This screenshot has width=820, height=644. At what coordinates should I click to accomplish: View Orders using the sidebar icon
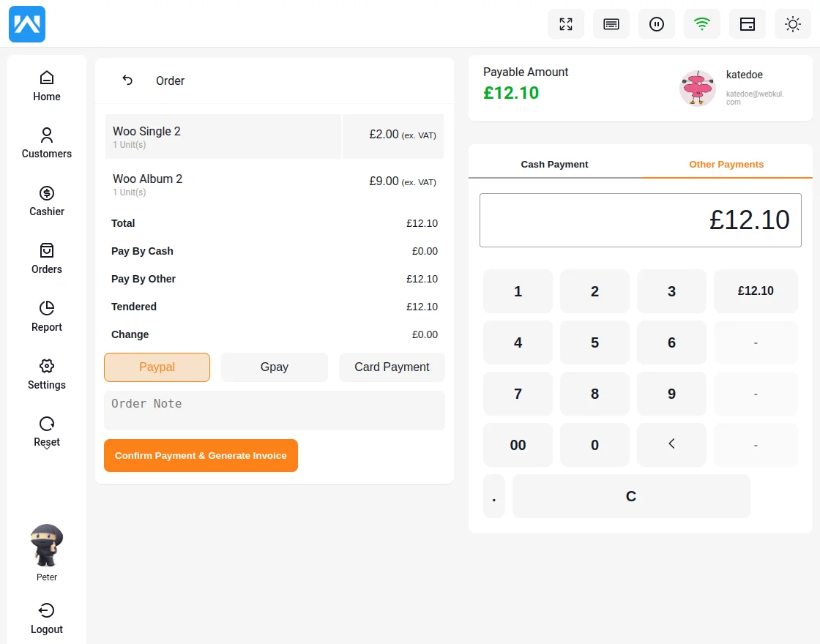pyautogui.click(x=46, y=258)
